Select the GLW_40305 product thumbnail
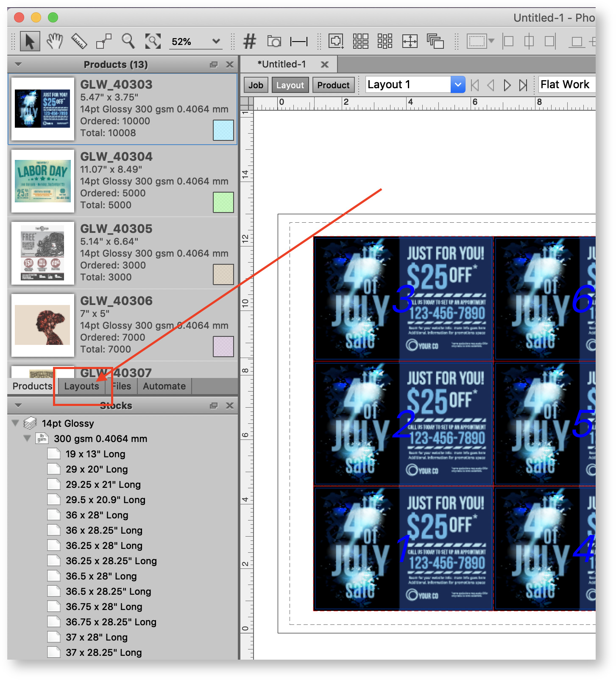This screenshot has width=616, height=680. 43,253
